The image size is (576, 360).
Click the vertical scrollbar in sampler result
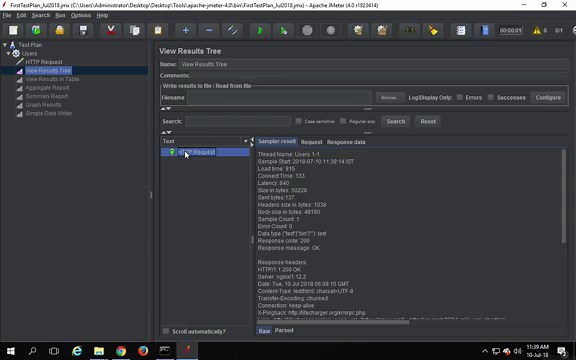pyautogui.click(x=564, y=196)
